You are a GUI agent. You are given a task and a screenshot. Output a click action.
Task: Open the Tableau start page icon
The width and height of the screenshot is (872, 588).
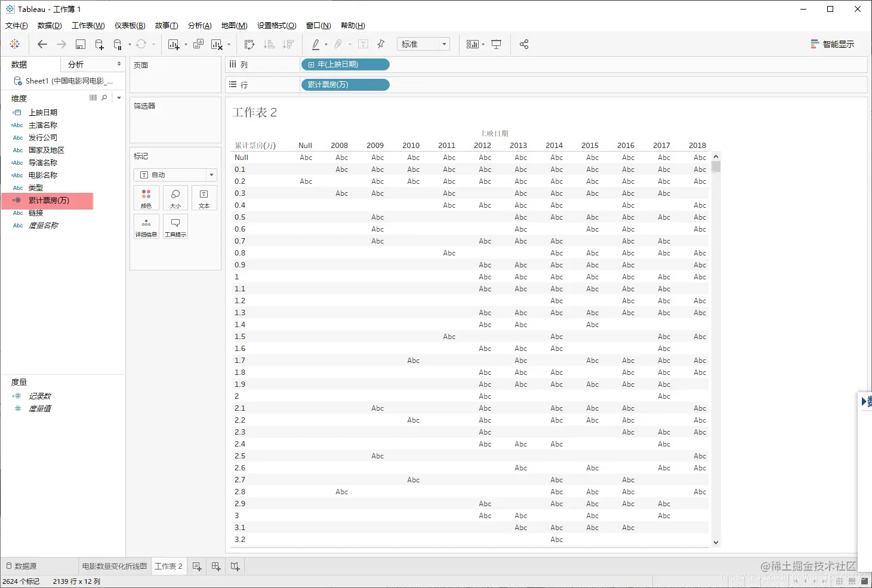coord(15,44)
